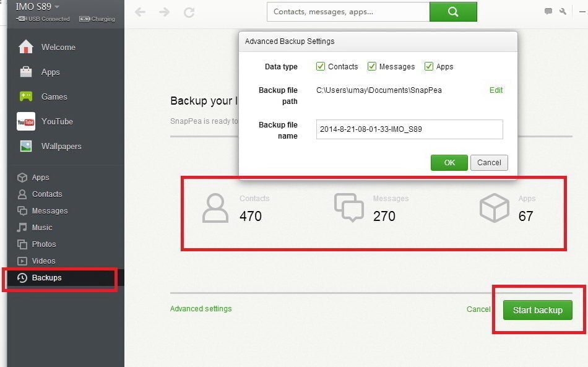
Task: Click the Wallpapers picture icon
Action: pyautogui.click(x=26, y=146)
